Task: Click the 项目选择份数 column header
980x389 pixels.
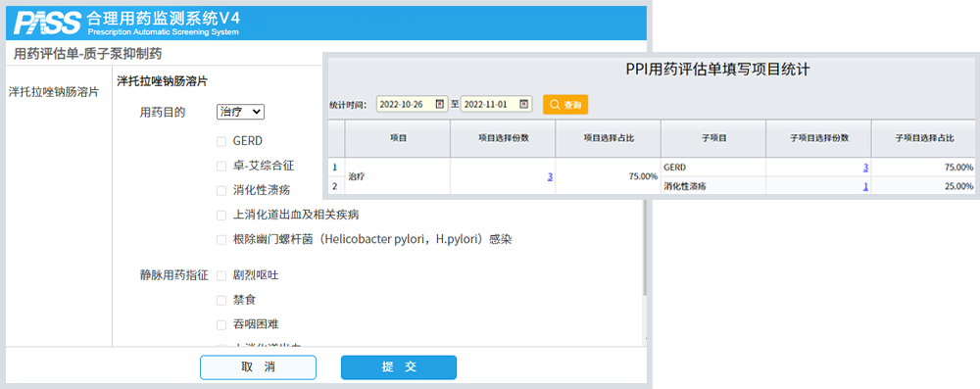Action: point(503,137)
